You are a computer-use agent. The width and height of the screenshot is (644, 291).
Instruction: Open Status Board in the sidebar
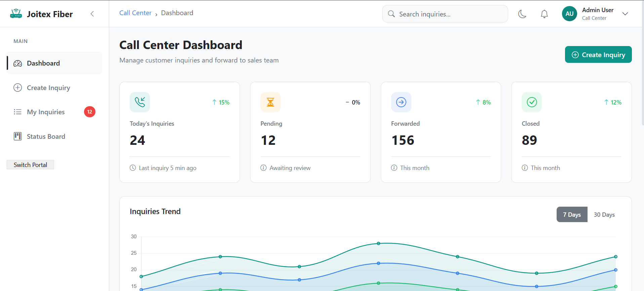[x=54, y=136]
